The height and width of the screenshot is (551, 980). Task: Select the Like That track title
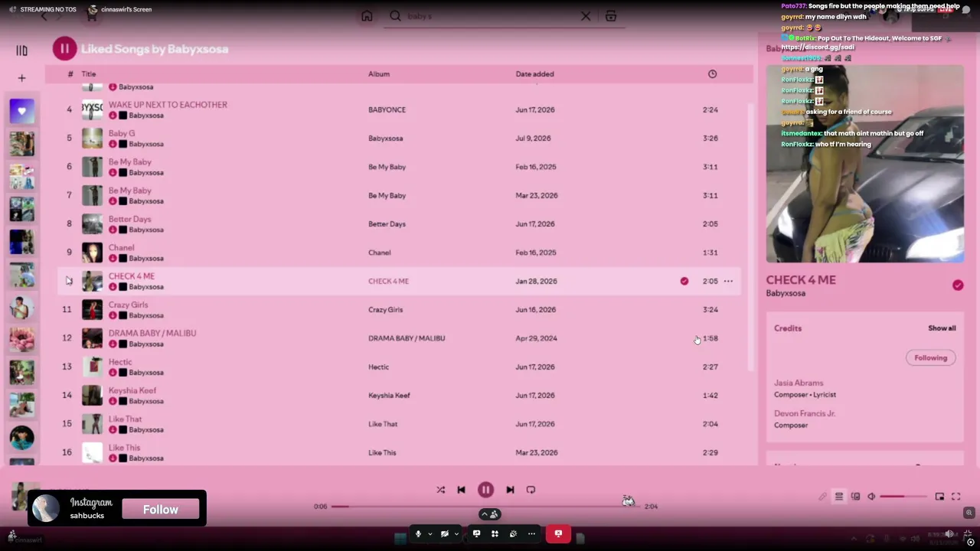126,419
